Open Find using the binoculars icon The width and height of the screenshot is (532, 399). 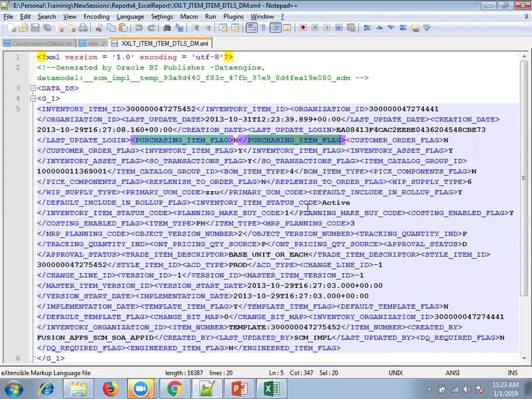167,28
